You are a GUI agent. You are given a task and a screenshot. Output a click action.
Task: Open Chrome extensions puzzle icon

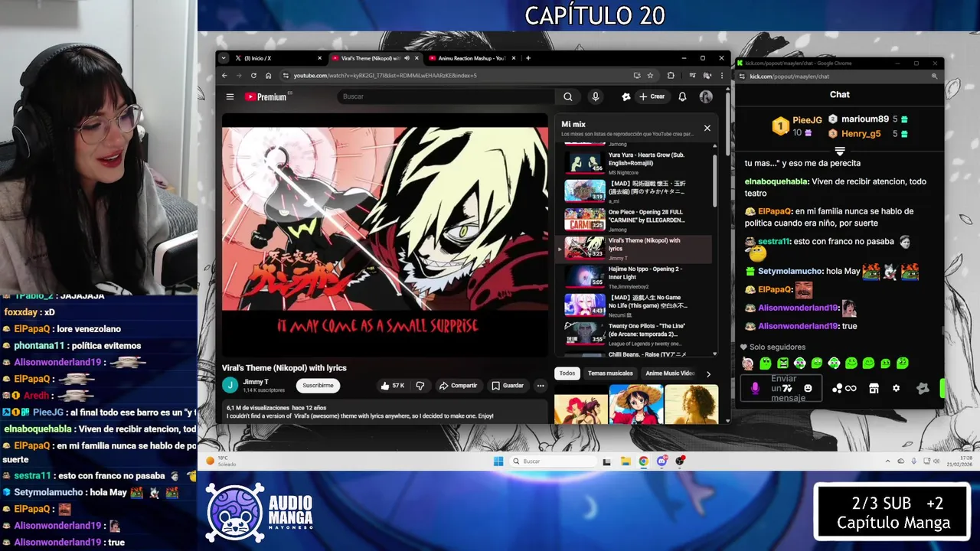(671, 75)
